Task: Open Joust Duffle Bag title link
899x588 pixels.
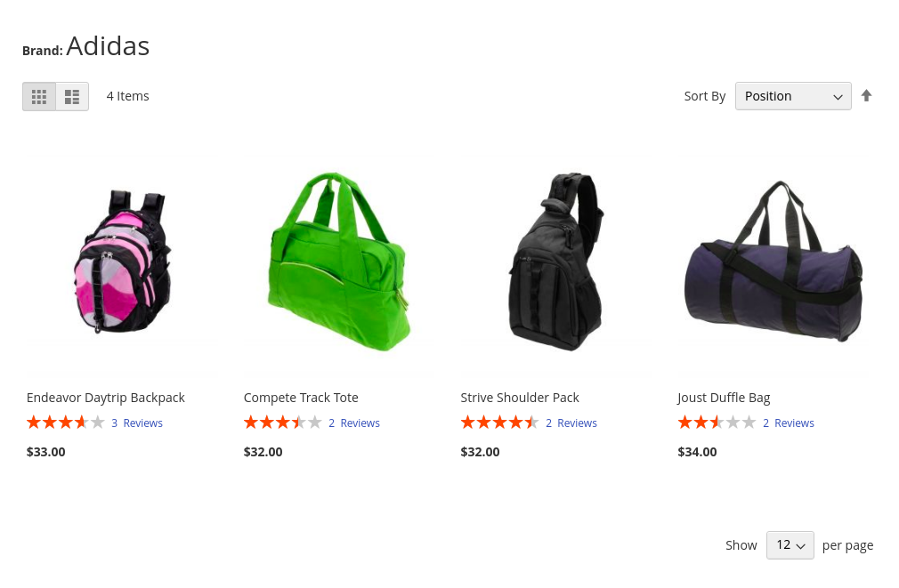Action: pyautogui.click(x=724, y=398)
